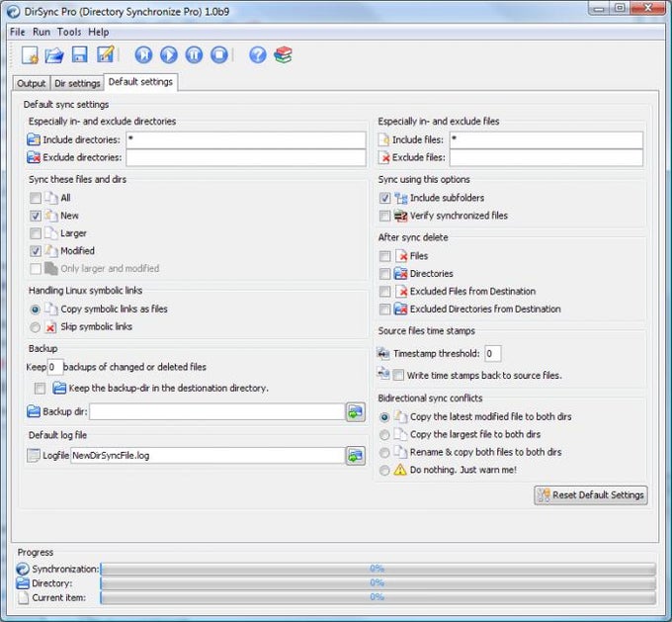This screenshot has width=672, height=622.
Task: Focus the Include directories text field
Action: (246, 139)
